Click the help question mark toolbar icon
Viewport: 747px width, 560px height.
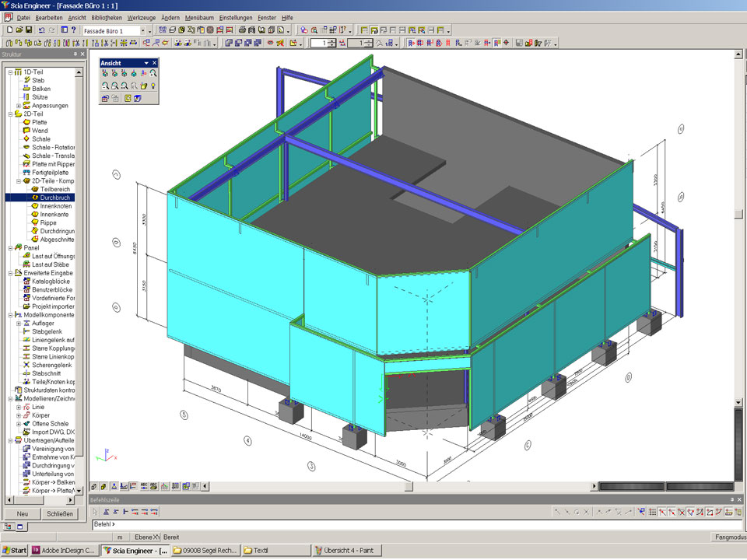(74, 30)
